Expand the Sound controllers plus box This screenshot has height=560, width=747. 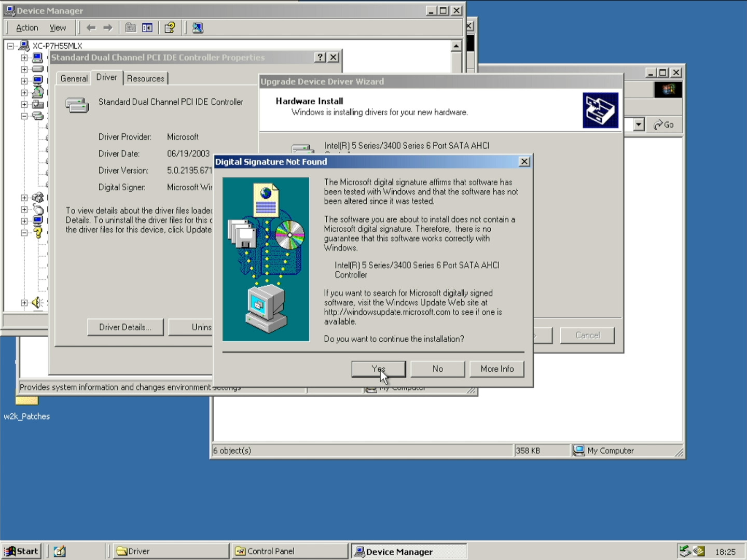point(24,303)
